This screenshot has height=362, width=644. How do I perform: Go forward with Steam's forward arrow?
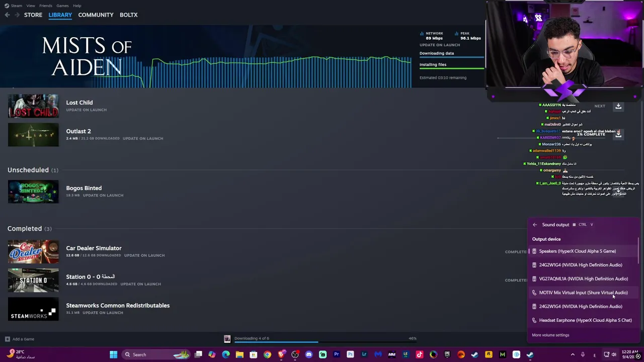(x=17, y=15)
